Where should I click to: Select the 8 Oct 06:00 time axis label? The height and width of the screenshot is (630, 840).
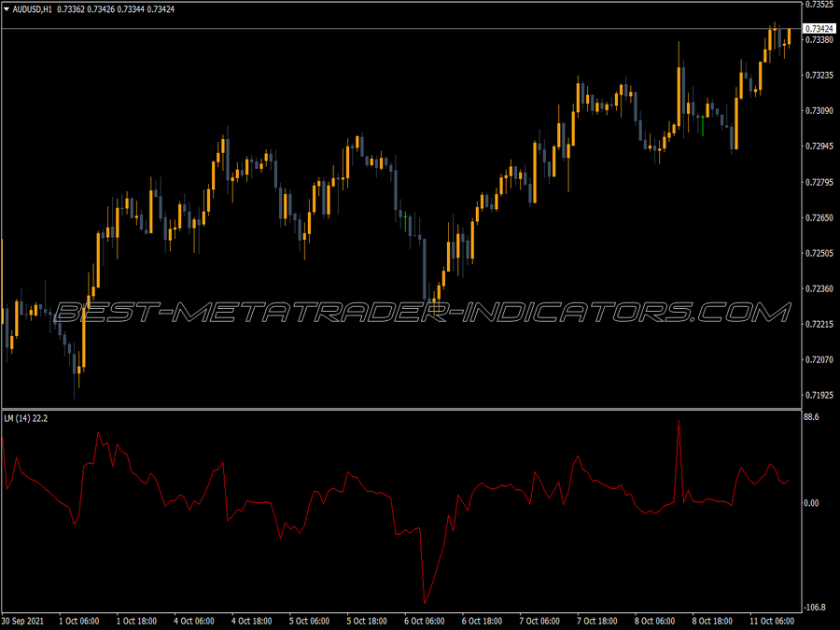(654, 621)
